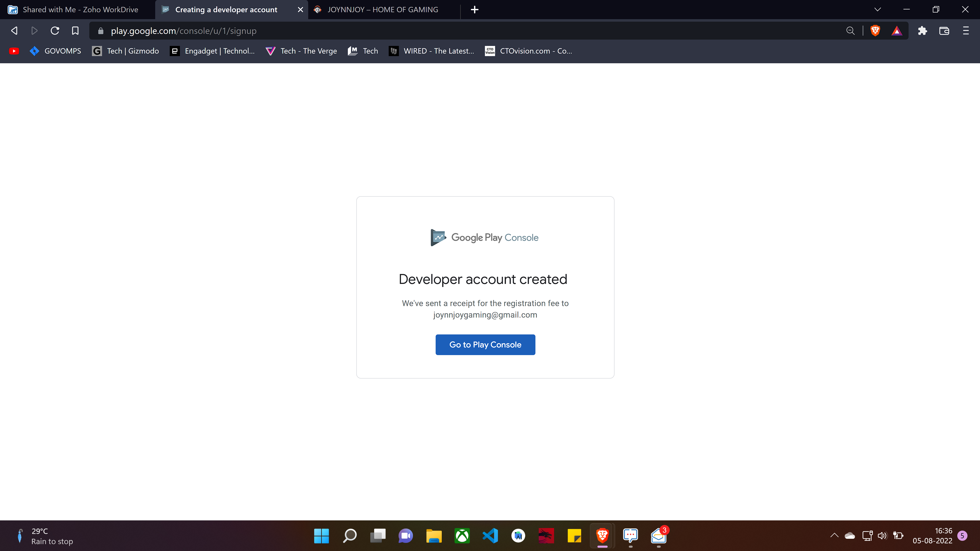Show hidden tray icons chevron
The height and width of the screenshot is (551, 980).
tap(834, 535)
